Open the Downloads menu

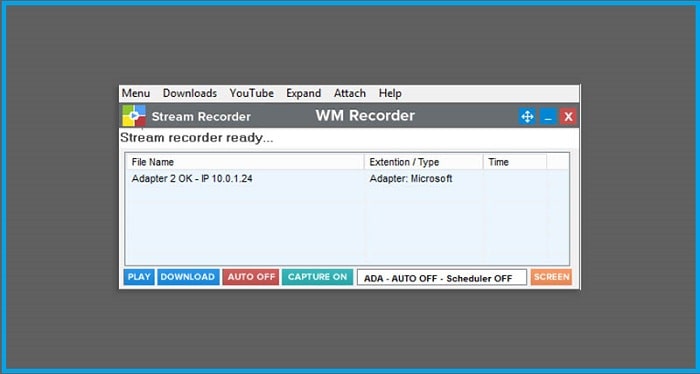190,93
